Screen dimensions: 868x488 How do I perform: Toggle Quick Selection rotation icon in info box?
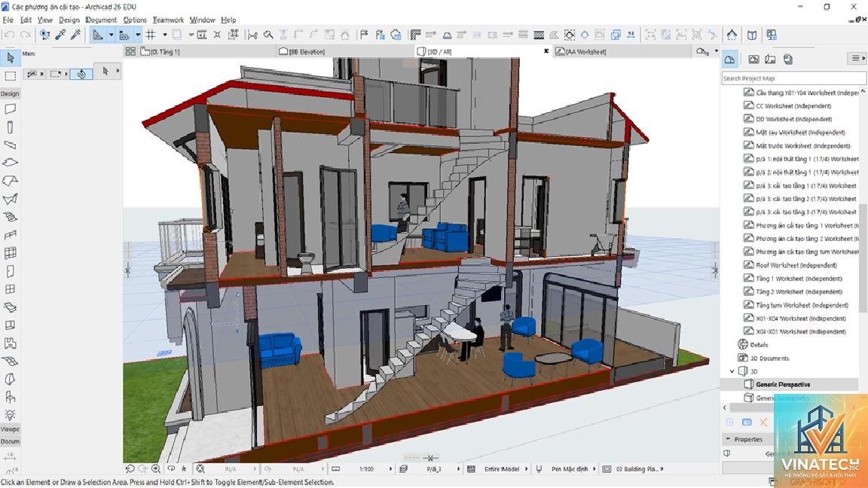tap(81, 74)
